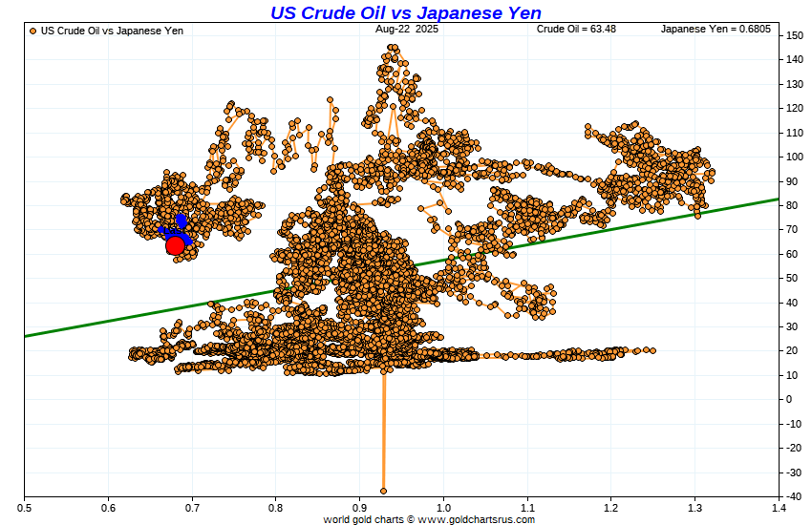This screenshot has width=812, height=525.
Task: Click the 1.2 label on the x-axis
Action: pos(611,508)
